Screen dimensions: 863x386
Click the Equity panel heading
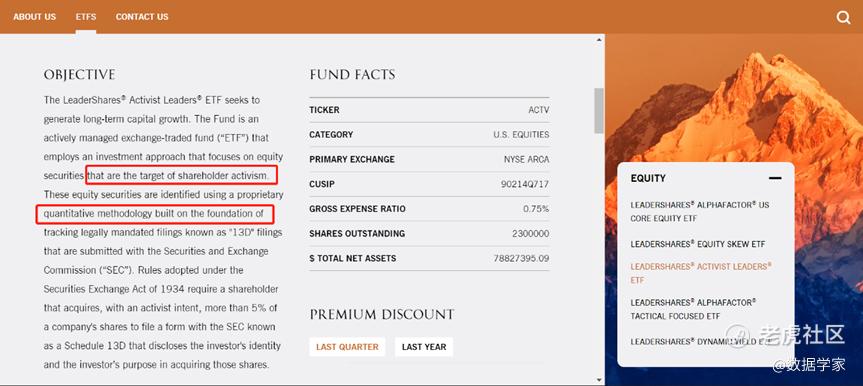pos(648,178)
